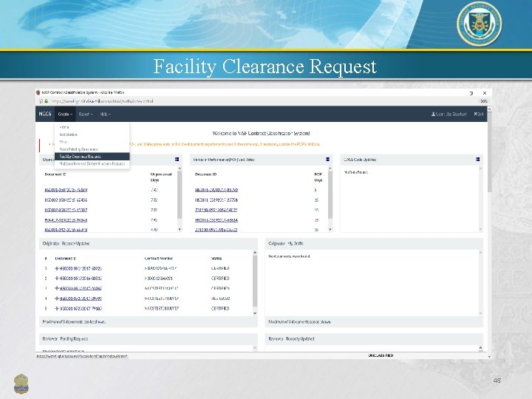Click the Unprocessed Days column header
Viewport: 532px width, 399px height.
coord(161,177)
